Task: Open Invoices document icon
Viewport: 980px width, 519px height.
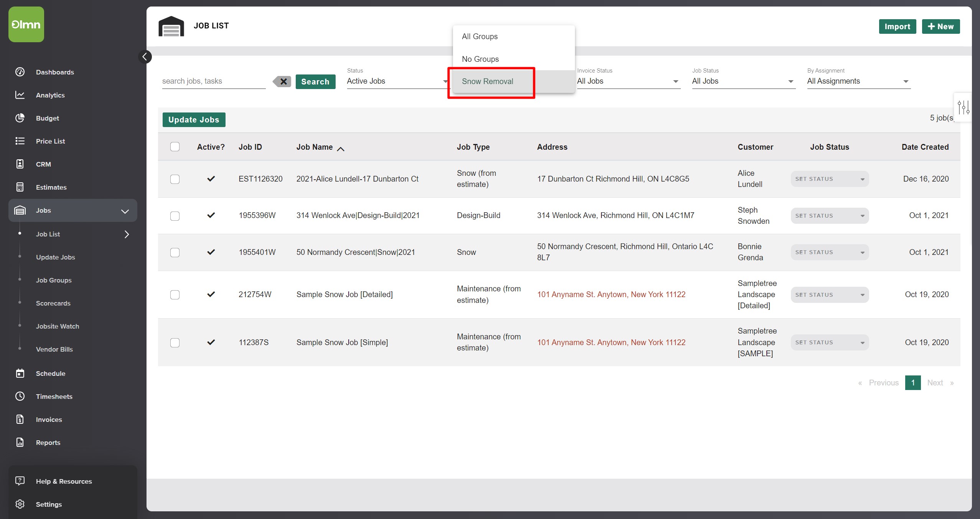Action: (x=20, y=419)
